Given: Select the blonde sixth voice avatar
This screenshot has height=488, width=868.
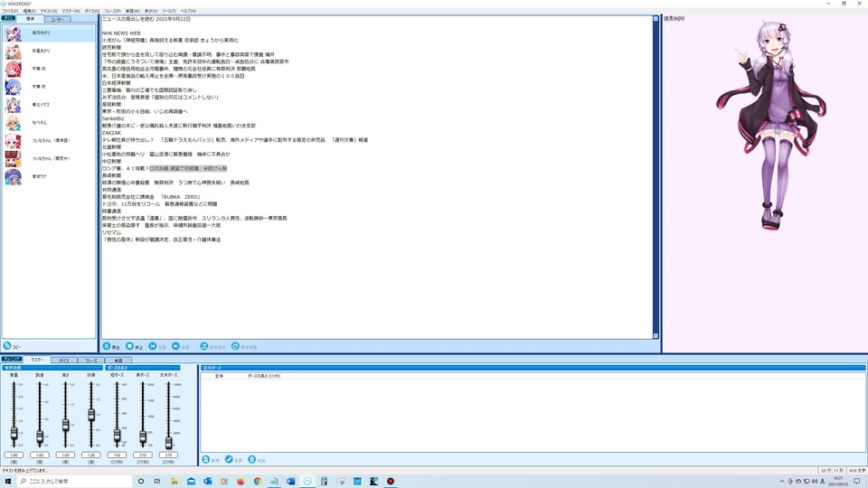Looking at the screenshot, I should tap(13, 123).
